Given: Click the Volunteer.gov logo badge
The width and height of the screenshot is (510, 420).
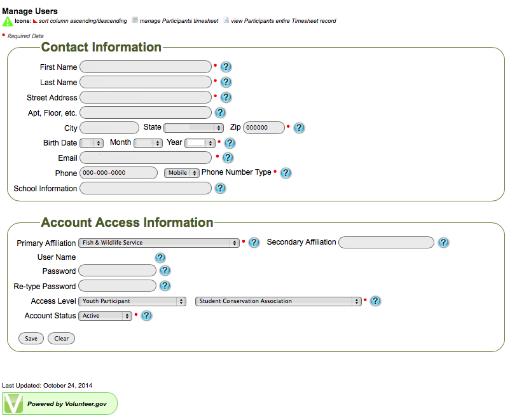Looking at the screenshot, I should tap(60, 403).
